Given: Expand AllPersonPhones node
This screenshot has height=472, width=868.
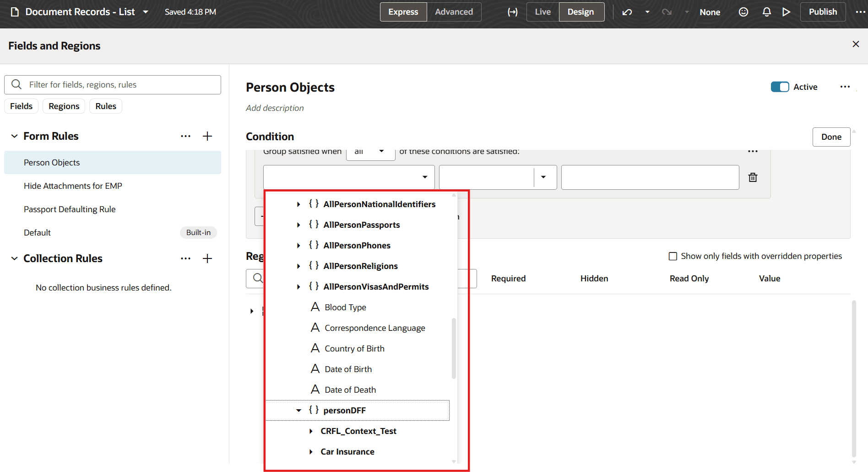Looking at the screenshot, I should 298,246.
